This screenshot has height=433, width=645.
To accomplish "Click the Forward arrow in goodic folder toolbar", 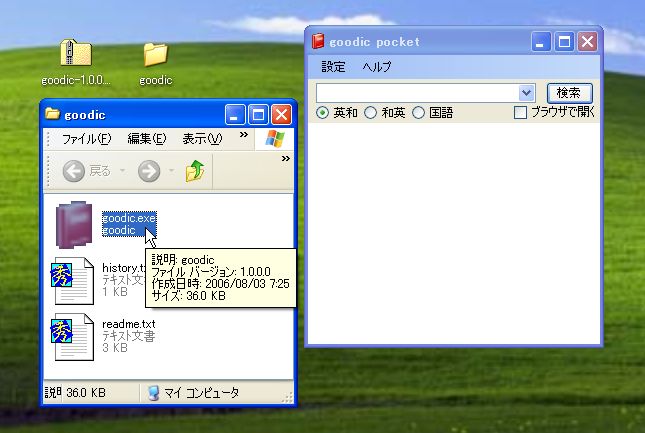I will tap(149, 171).
